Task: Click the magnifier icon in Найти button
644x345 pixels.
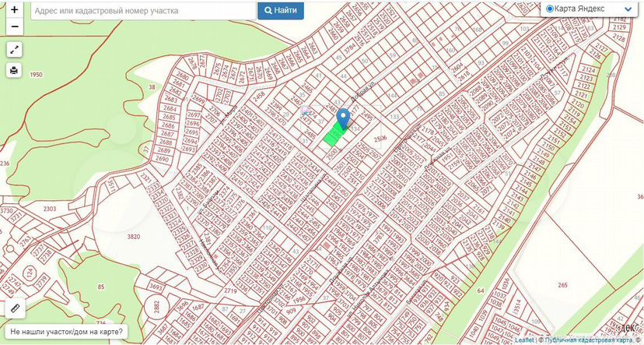Action: (268, 11)
